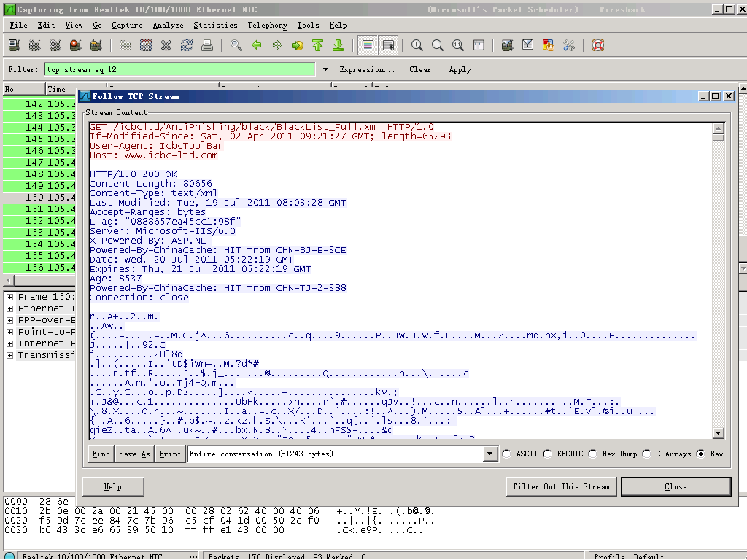Close the Follow TCP Stream dialog
This screenshot has height=560, width=747.
pyautogui.click(x=676, y=486)
